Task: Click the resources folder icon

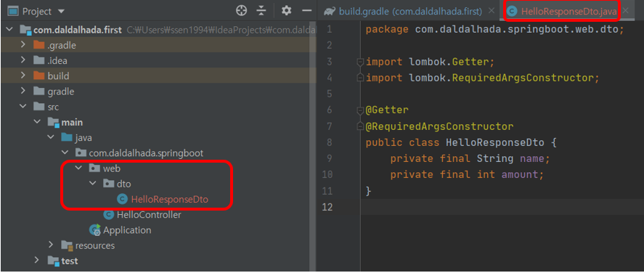Action: point(67,245)
